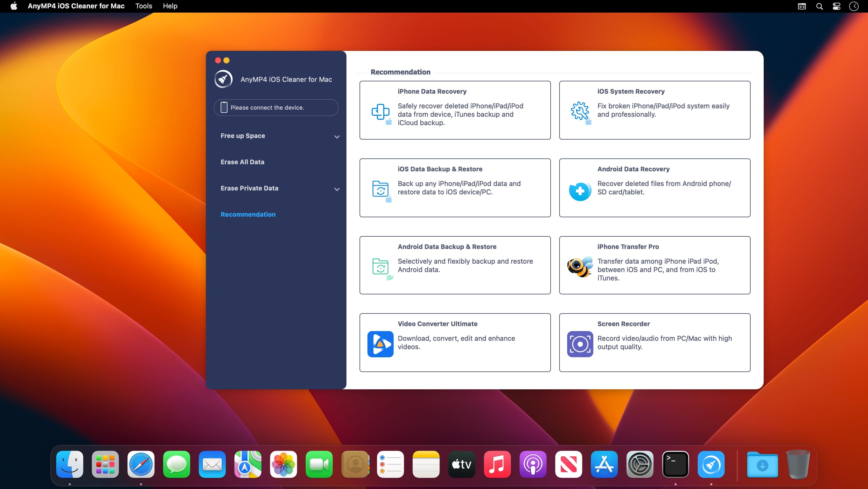
Task: Open the Help menu
Action: point(170,6)
